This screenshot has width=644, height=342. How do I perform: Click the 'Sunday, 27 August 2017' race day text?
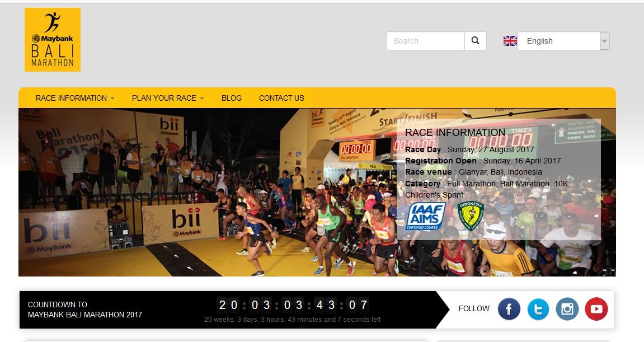pyautogui.click(x=491, y=149)
